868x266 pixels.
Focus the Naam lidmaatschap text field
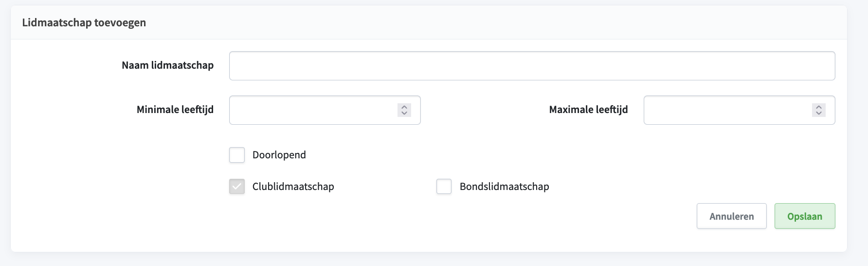pyautogui.click(x=532, y=66)
